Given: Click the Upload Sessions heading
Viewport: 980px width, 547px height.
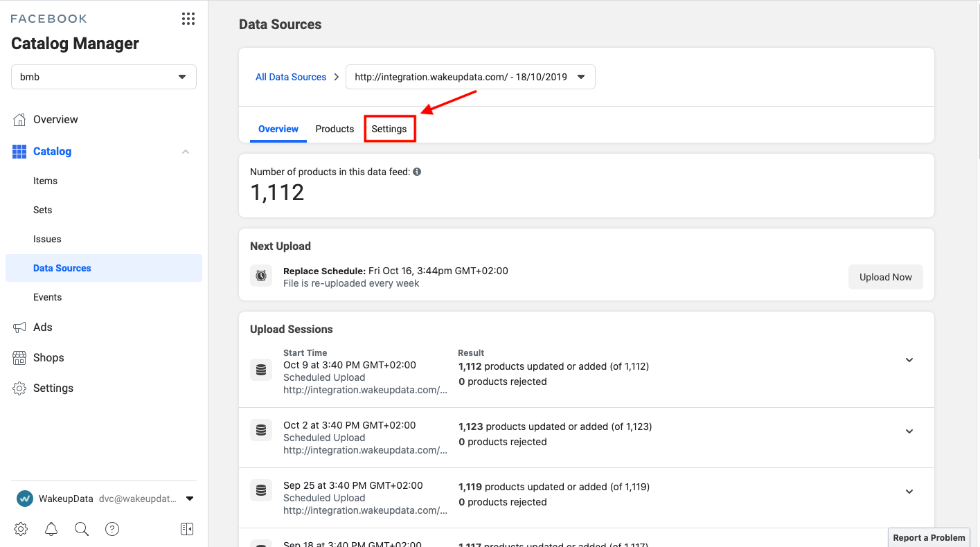Looking at the screenshot, I should (x=292, y=329).
